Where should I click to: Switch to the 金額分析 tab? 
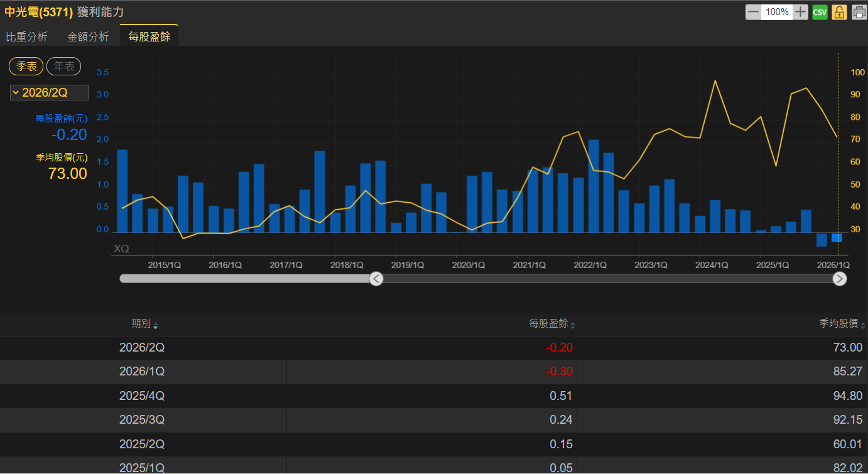(88, 37)
